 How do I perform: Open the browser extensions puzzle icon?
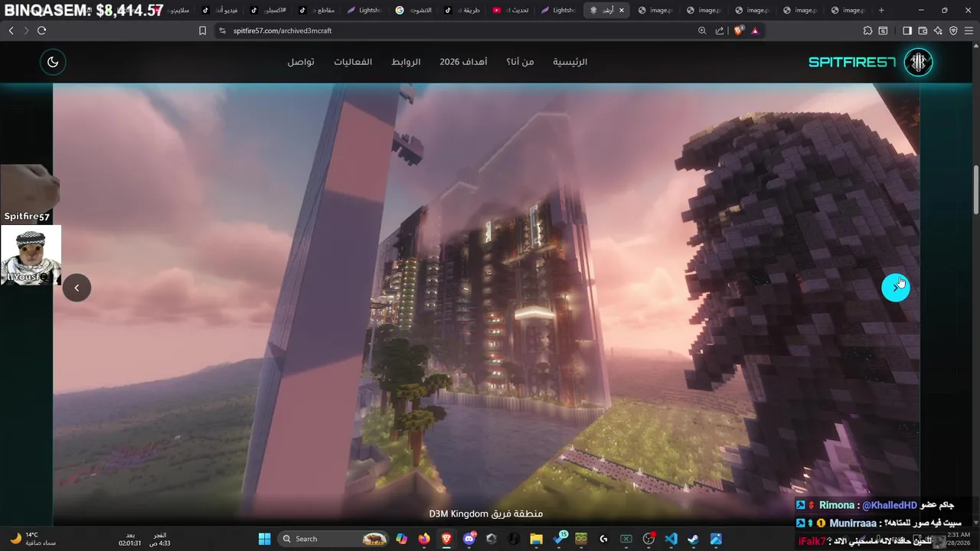867,31
